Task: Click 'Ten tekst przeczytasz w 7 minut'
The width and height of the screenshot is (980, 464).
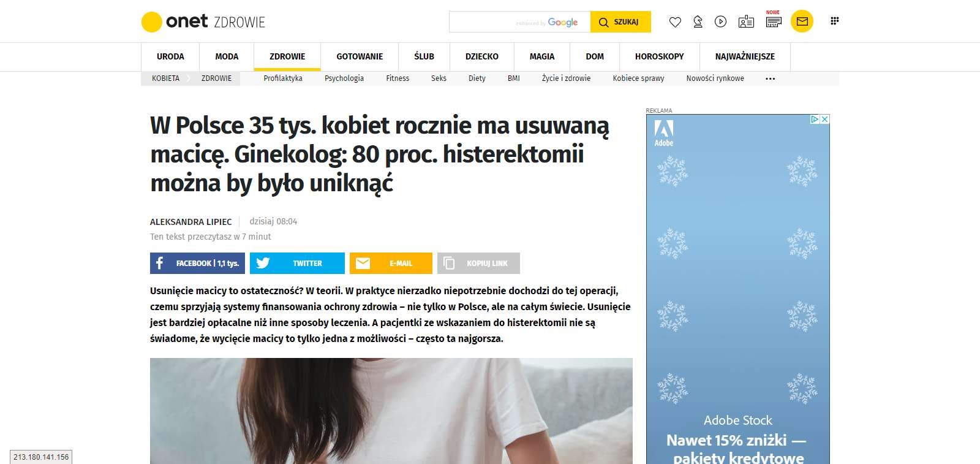Action: 210,237
